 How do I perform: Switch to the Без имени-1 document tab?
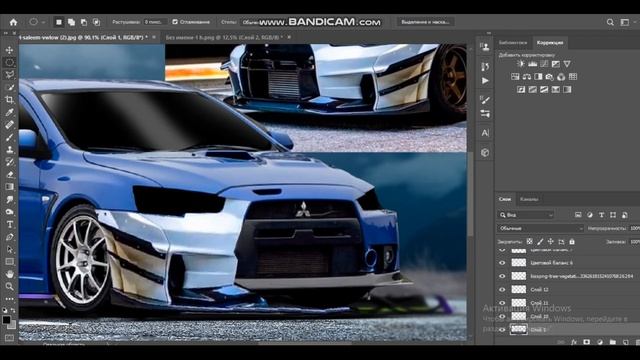[224, 37]
